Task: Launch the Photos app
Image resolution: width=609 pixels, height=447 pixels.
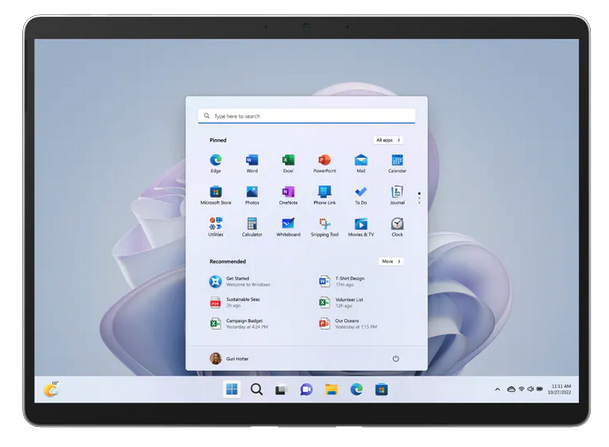Action: tap(252, 195)
